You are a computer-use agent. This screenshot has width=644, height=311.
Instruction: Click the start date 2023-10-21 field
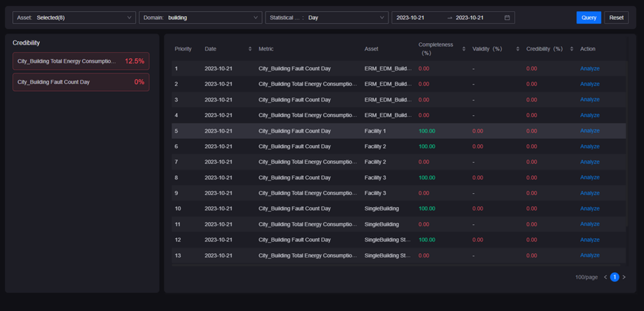(x=417, y=18)
